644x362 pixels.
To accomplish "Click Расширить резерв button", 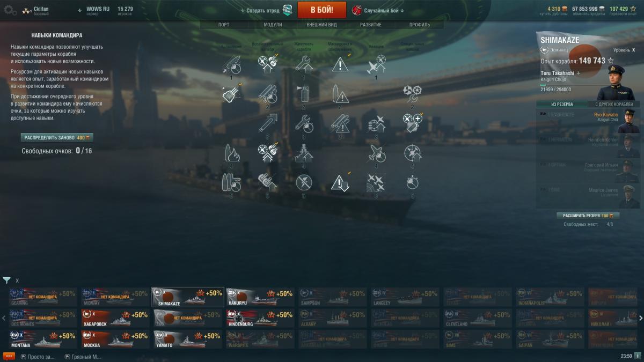I will click(x=588, y=216).
